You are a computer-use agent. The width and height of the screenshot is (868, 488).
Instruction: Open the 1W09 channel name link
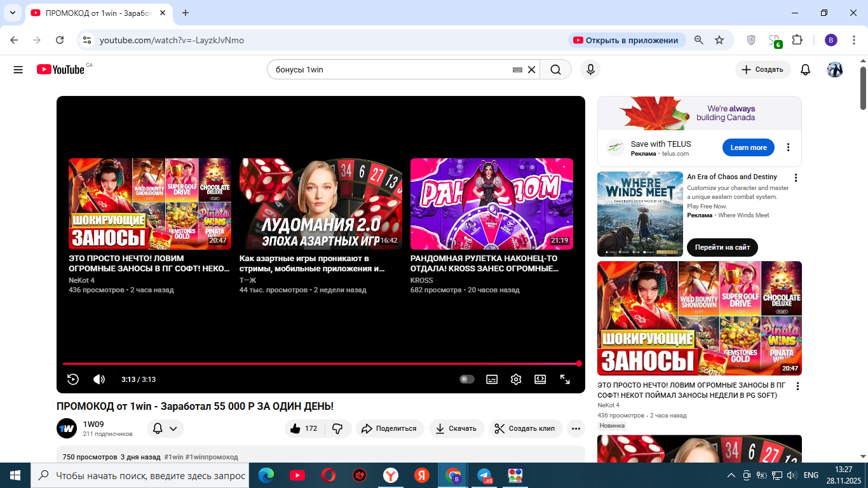pos(93,424)
